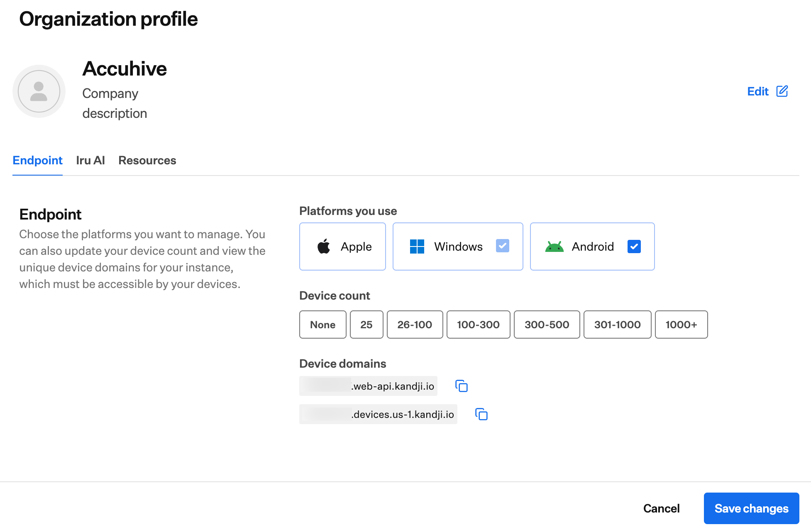Copy the devices.us-1.kandji.io domain
The height and width of the screenshot is (532, 811).
[x=481, y=414]
